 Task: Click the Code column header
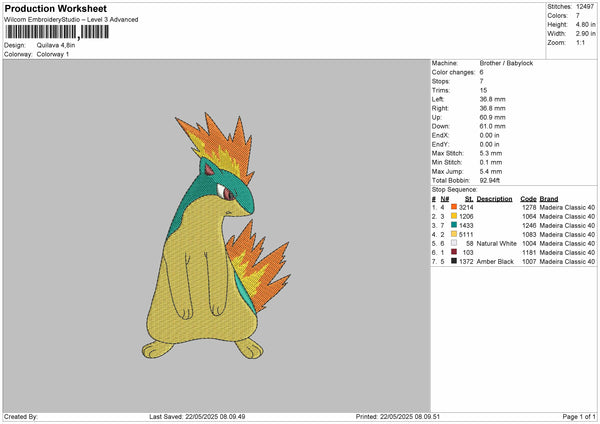(528, 199)
